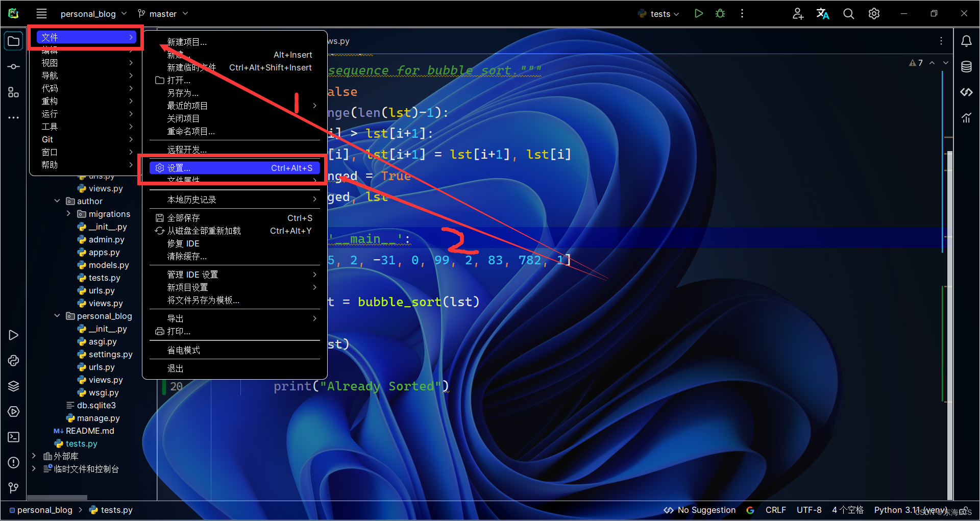Open the Python Packages layers icon
This screenshot has width=980, height=521.
[x=14, y=386]
